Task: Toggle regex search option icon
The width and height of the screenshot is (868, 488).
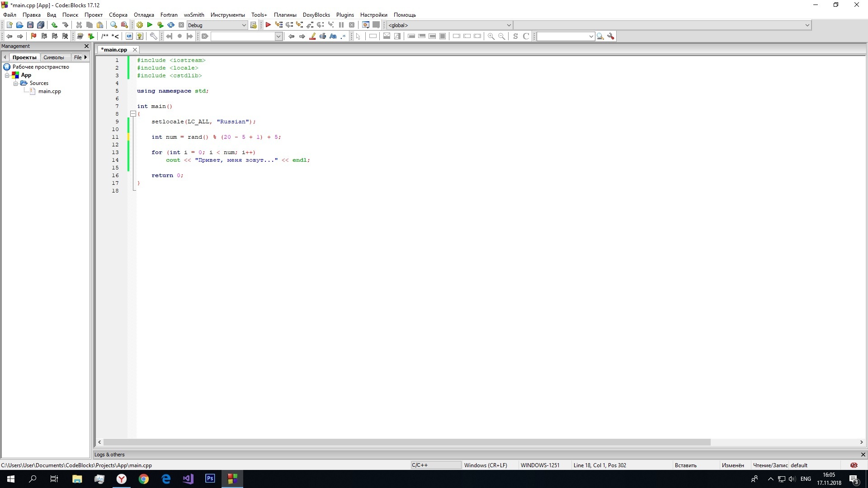Action: (343, 36)
